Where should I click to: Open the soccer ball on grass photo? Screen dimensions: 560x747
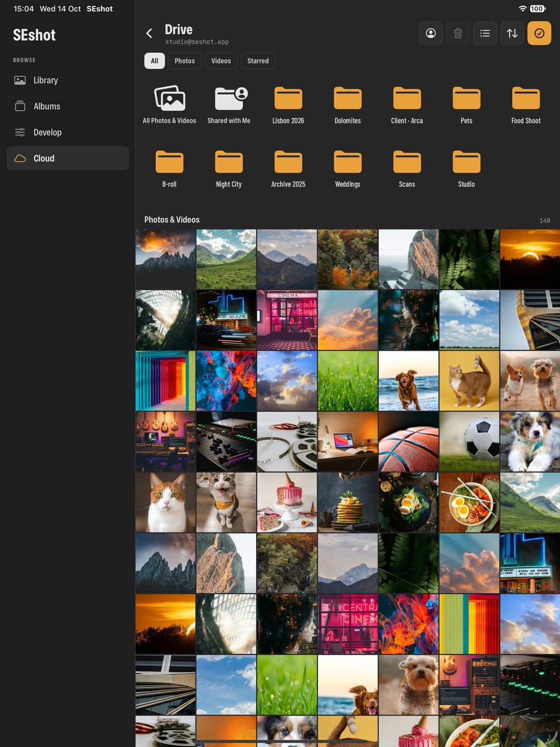[469, 441]
